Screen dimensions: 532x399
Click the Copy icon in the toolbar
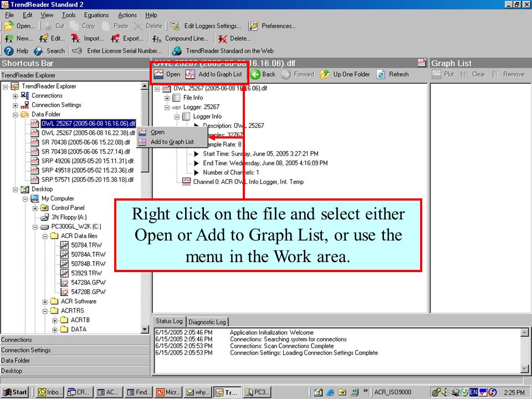74,26
